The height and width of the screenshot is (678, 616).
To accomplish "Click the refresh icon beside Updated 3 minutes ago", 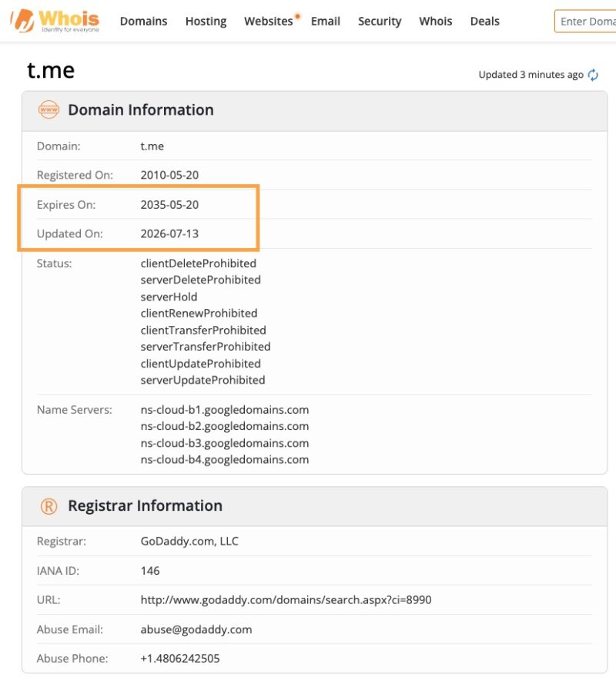I will [593, 75].
